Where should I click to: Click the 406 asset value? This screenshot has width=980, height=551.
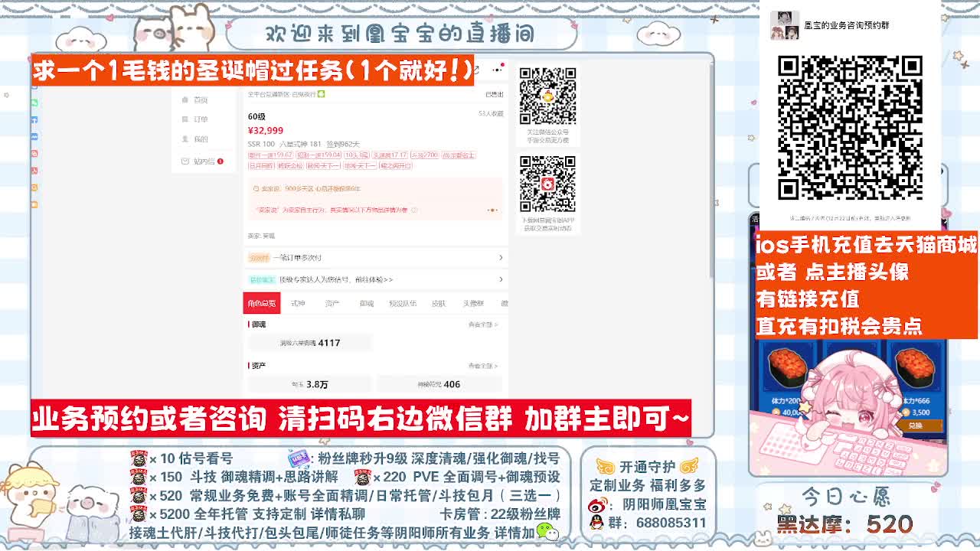coord(452,384)
